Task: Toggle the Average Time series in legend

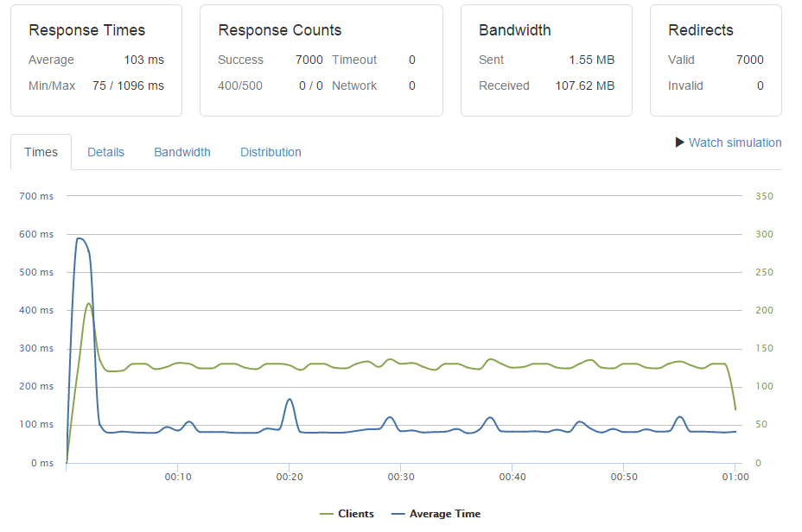Action: coord(443,514)
